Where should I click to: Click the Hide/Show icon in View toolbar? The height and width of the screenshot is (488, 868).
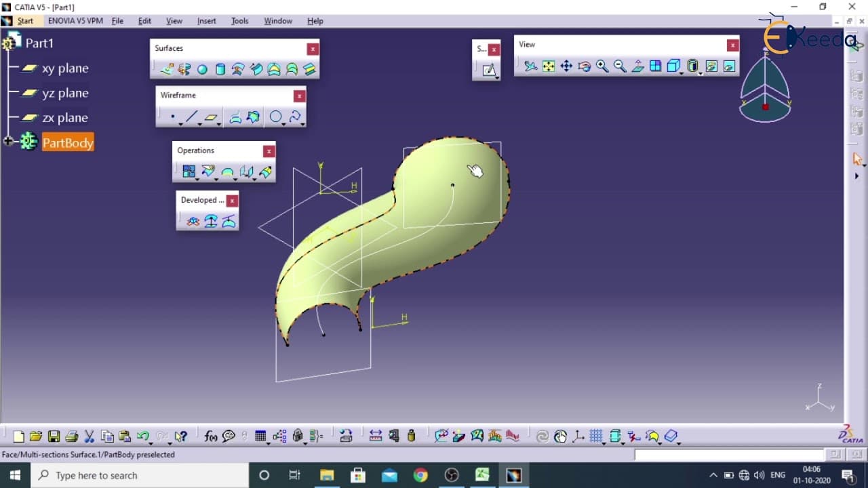pyautogui.click(x=711, y=66)
